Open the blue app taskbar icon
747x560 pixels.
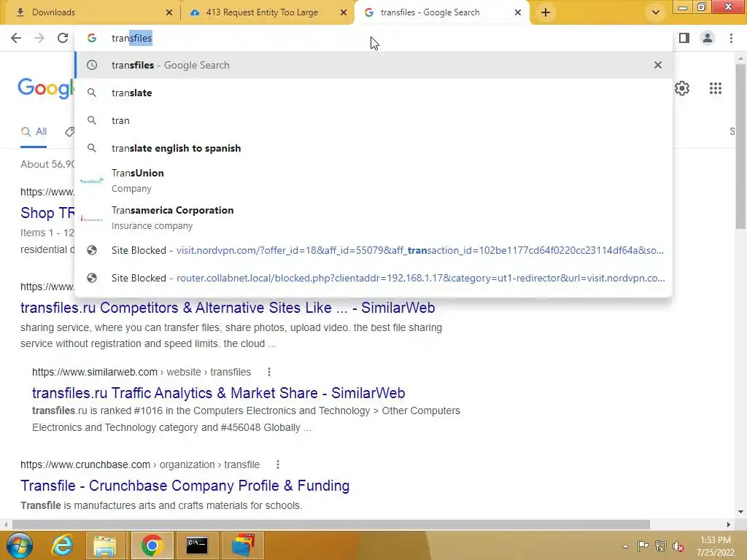point(243,545)
